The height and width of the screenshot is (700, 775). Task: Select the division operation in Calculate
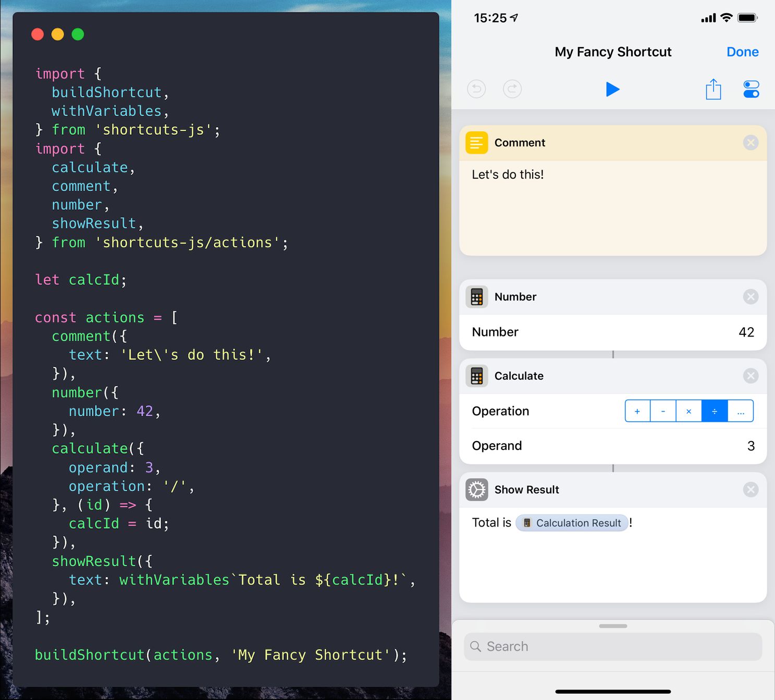(x=715, y=411)
